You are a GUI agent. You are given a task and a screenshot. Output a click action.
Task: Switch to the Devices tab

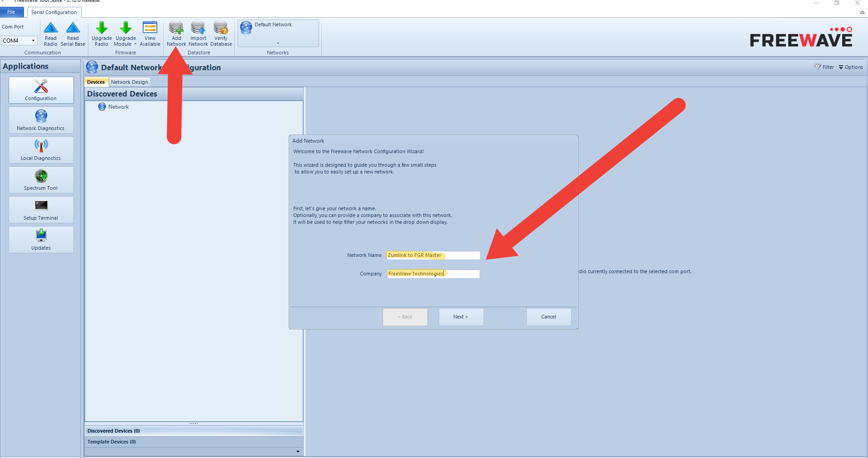[x=96, y=82]
